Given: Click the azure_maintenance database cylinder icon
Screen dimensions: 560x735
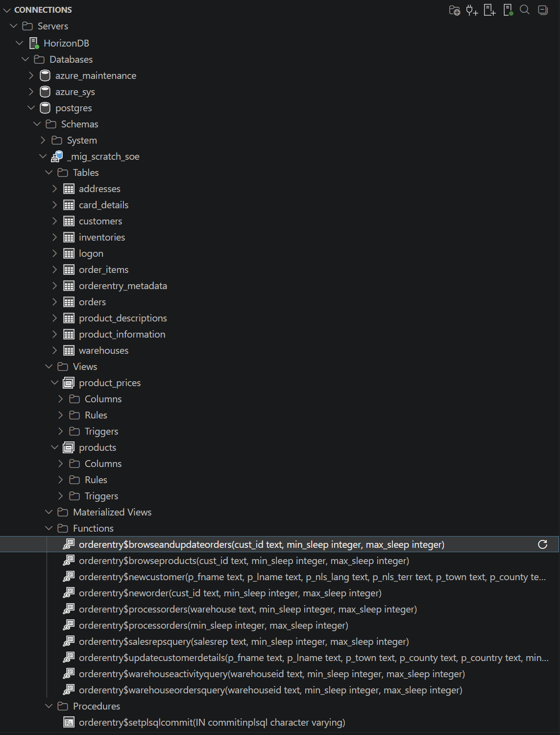Looking at the screenshot, I should point(45,75).
